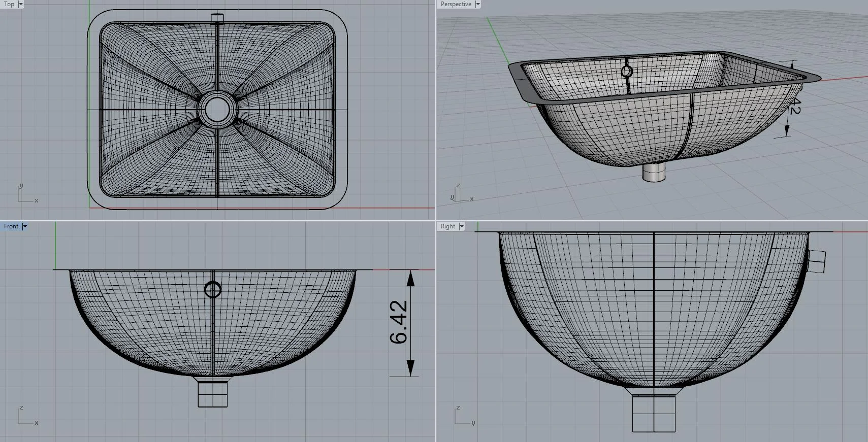Select the overflow hole circle in Front view
Screen dimensions: 868x442
pos(213,290)
